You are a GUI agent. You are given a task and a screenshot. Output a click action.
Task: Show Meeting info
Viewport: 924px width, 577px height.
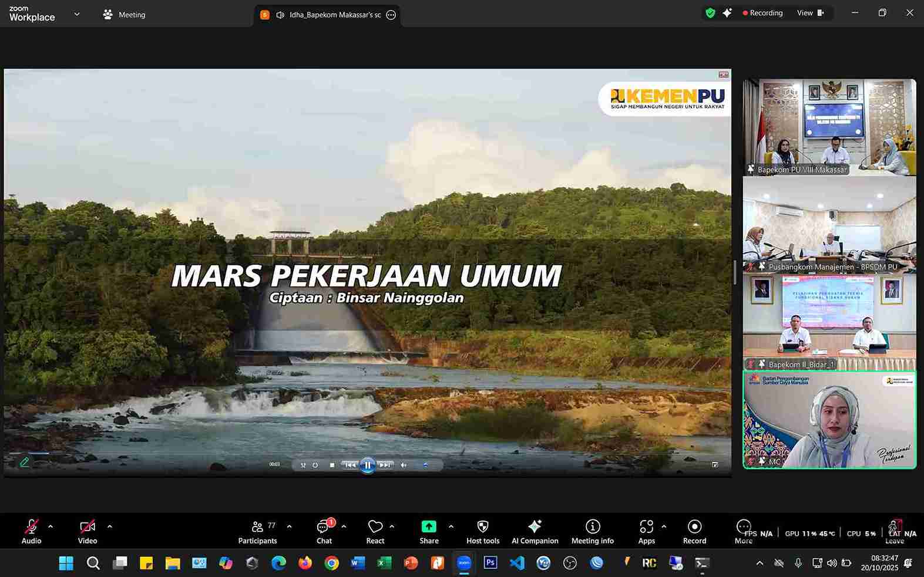coord(592,532)
